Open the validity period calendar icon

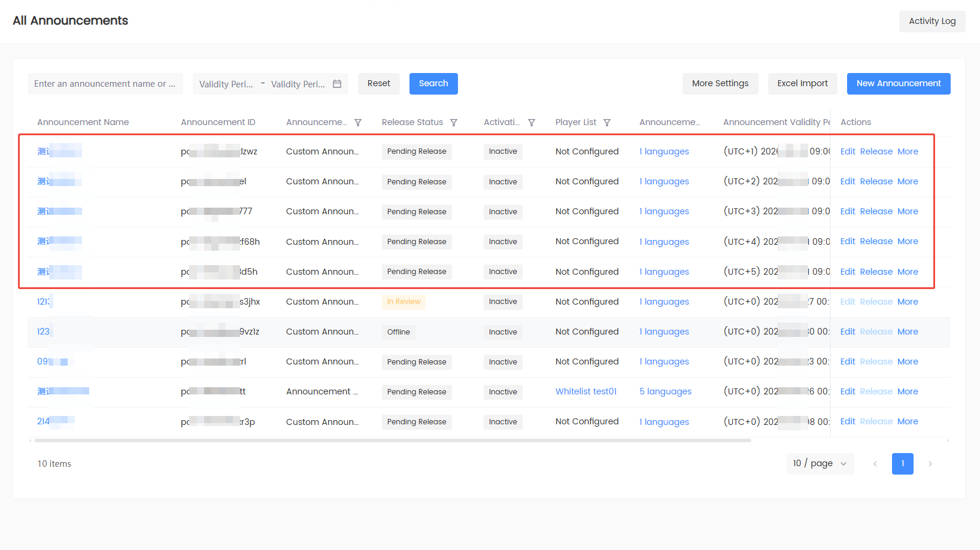(x=337, y=84)
